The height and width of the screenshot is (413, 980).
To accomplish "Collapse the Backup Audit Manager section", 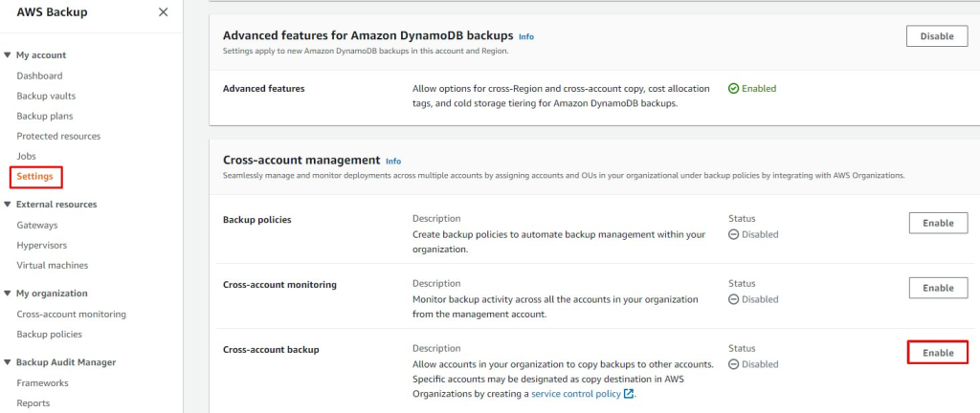I will click(8, 361).
